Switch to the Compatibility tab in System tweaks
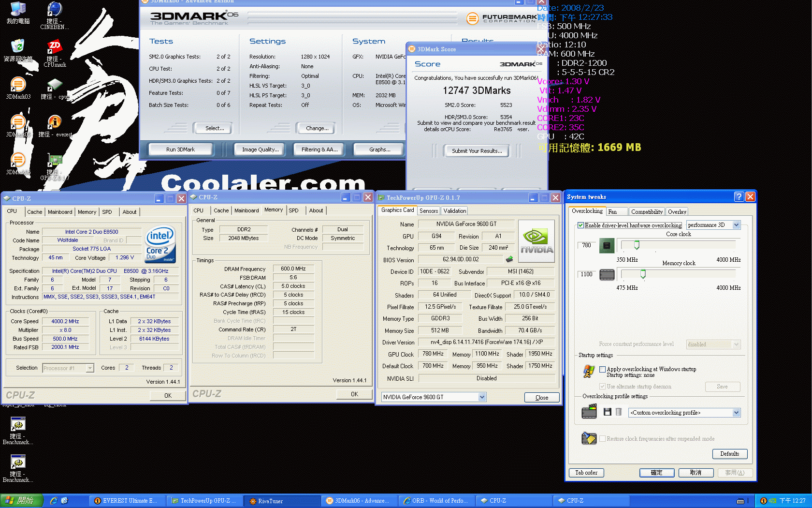 pos(647,211)
